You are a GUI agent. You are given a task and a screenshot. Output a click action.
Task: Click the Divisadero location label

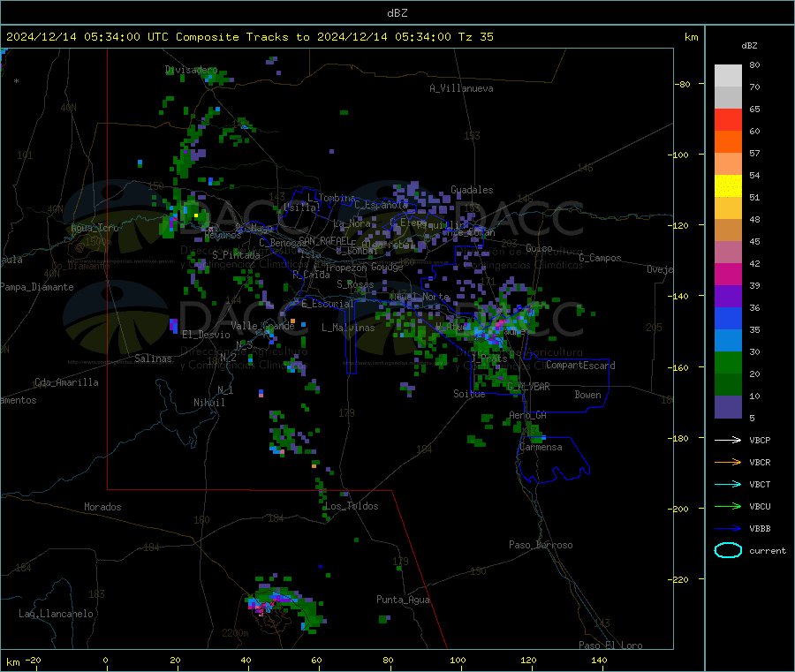click(x=191, y=70)
